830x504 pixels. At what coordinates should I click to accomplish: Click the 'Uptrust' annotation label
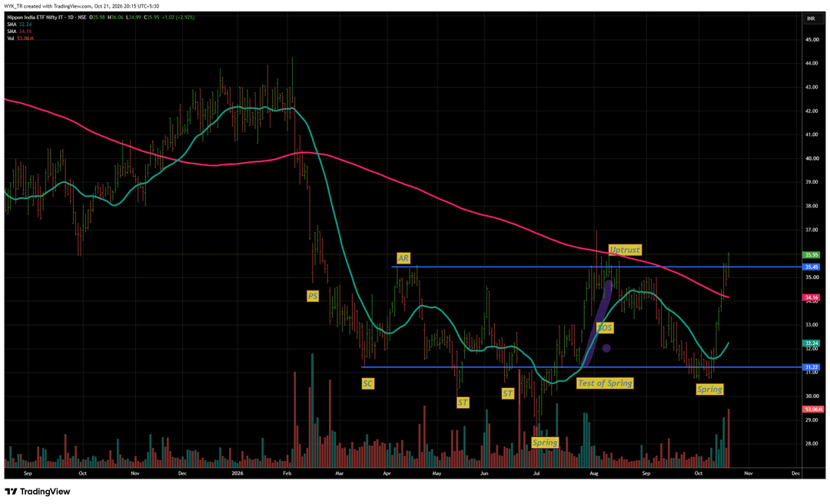coord(625,250)
